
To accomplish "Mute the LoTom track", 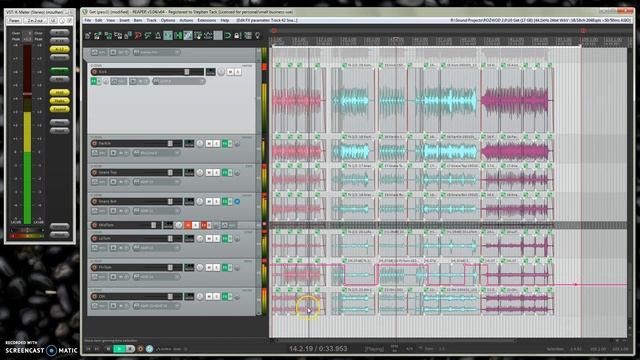I will pos(209,238).
